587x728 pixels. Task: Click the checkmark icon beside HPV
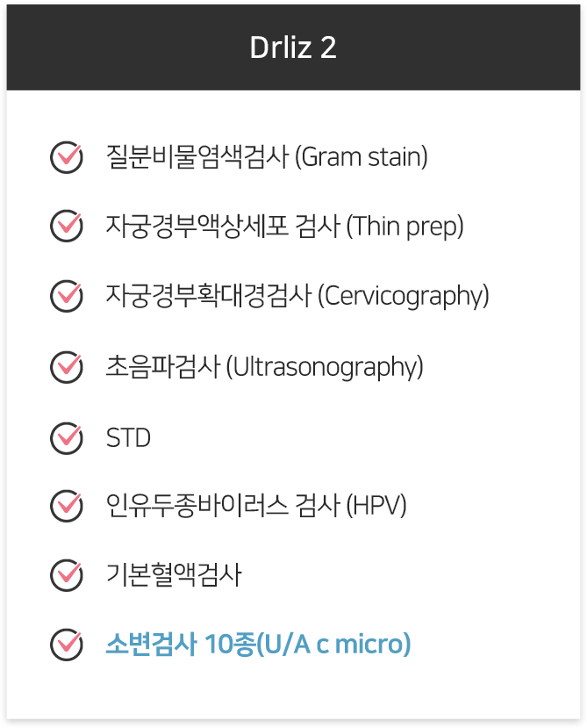coord(67,506)
